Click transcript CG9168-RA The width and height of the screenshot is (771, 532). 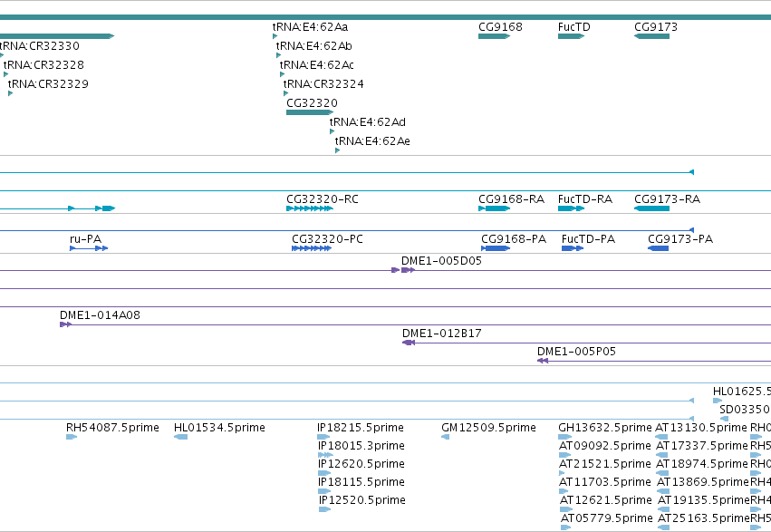click(x=494, y=208)
